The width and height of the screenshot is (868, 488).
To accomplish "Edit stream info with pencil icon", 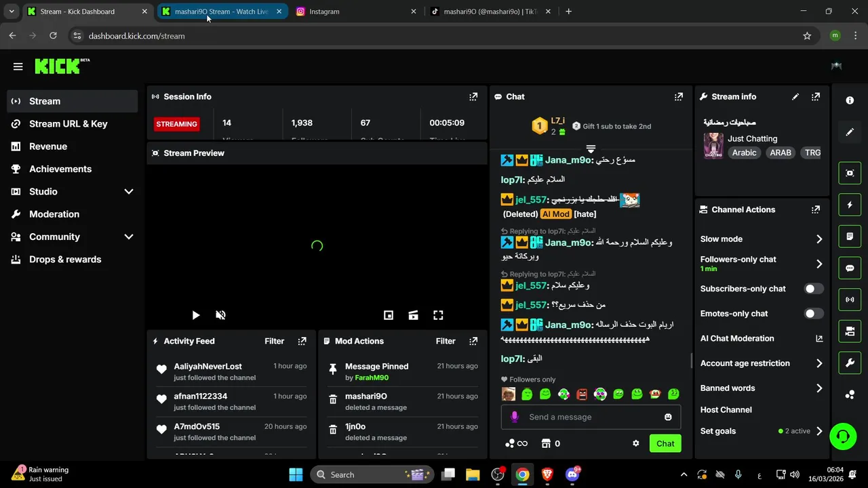I will click(x=795, y=97).
